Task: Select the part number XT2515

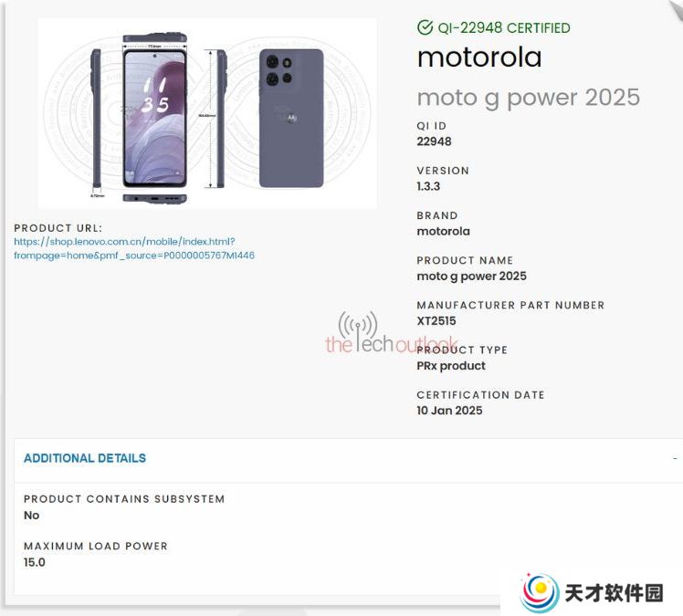Action: [x=436, y=321]
